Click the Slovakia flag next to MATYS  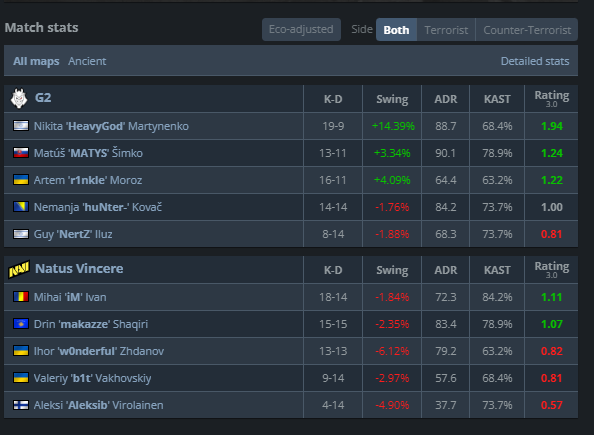click(21, 153)
